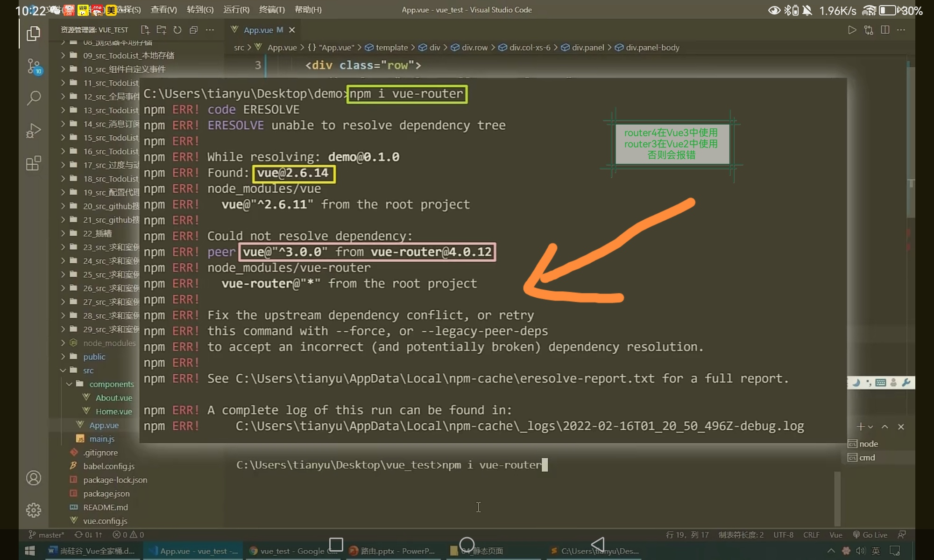Open the Manage settings gear
Screen dimensions: 934x560
click(34, 510)
